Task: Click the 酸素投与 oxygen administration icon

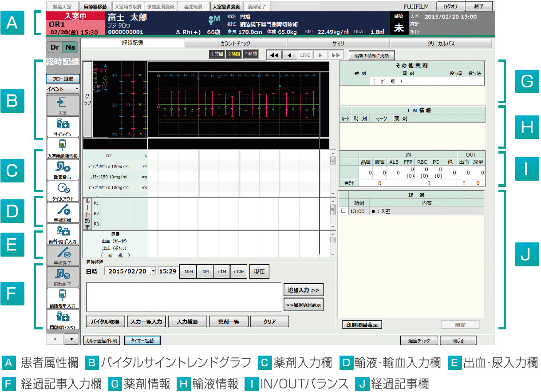Action: pyautogui.click(x=63, y=169)
